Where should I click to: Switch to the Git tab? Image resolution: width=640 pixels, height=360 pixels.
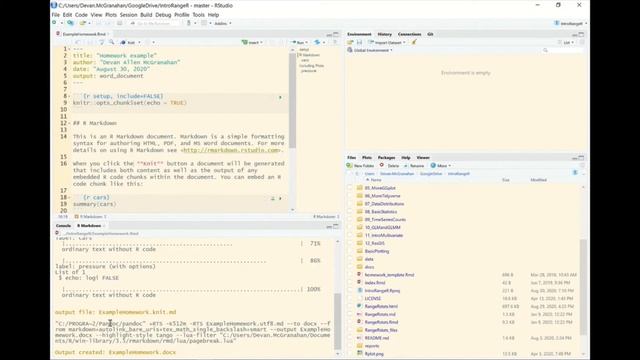[x=430, y=34]
